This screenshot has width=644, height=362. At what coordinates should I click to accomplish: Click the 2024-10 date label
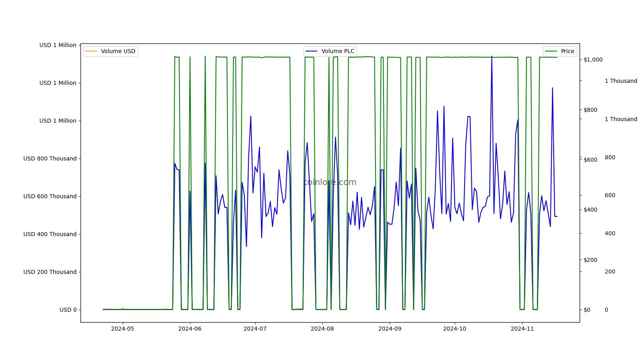click(x=454, y=329)
